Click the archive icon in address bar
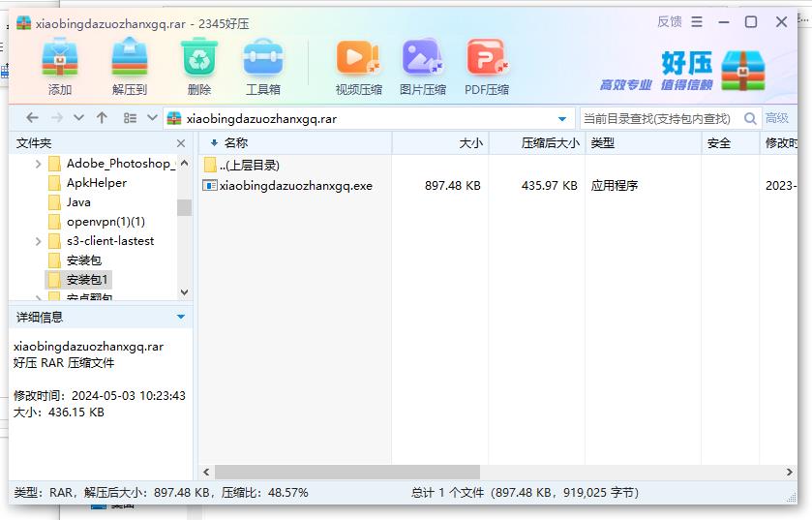 click(x=174, y=118)
